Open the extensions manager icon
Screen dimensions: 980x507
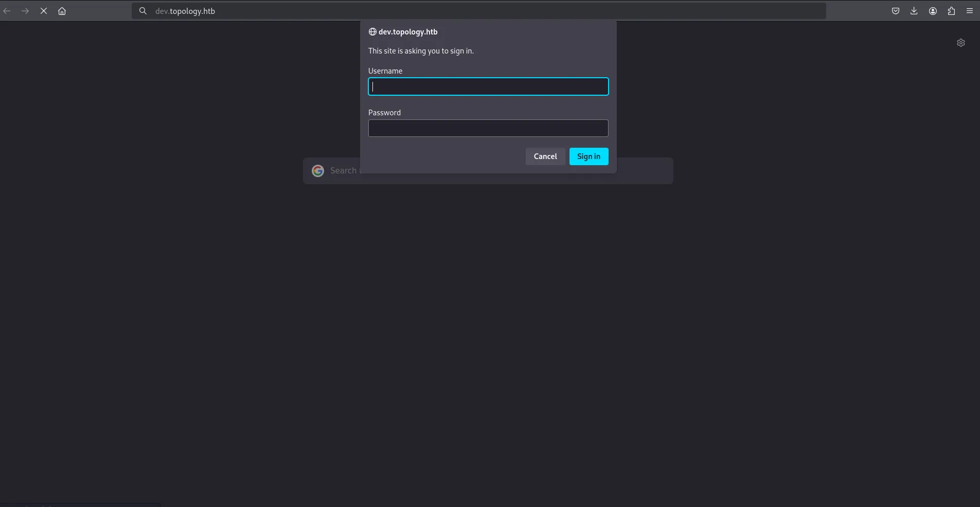(x=951, y=11)
